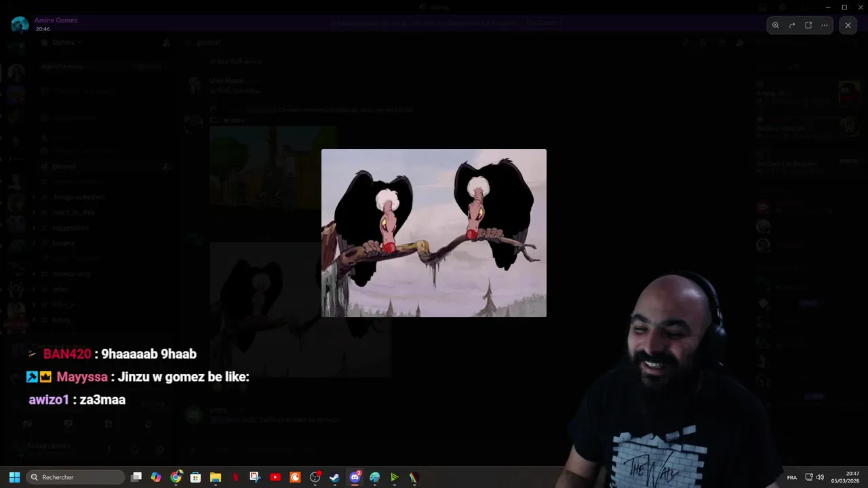
Task: Open Google Chrome from the taskbar
Action: tap(176, 477)
